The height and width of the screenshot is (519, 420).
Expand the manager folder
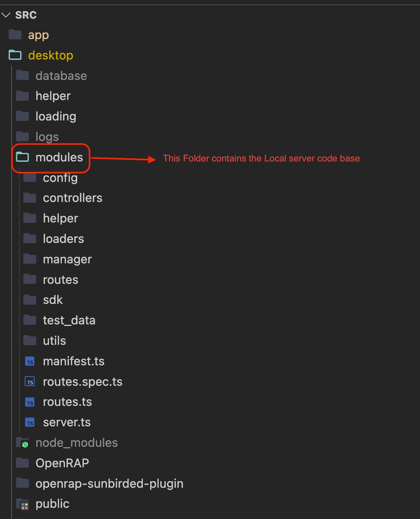point(68,259)
